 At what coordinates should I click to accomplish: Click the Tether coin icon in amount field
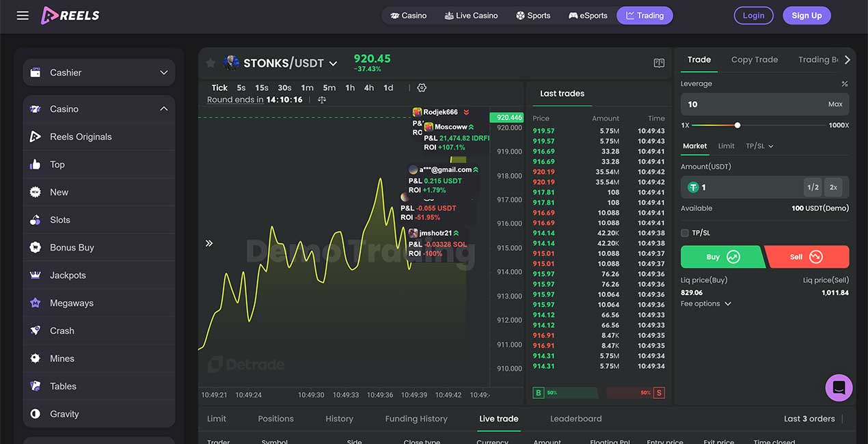coord(693,187)
